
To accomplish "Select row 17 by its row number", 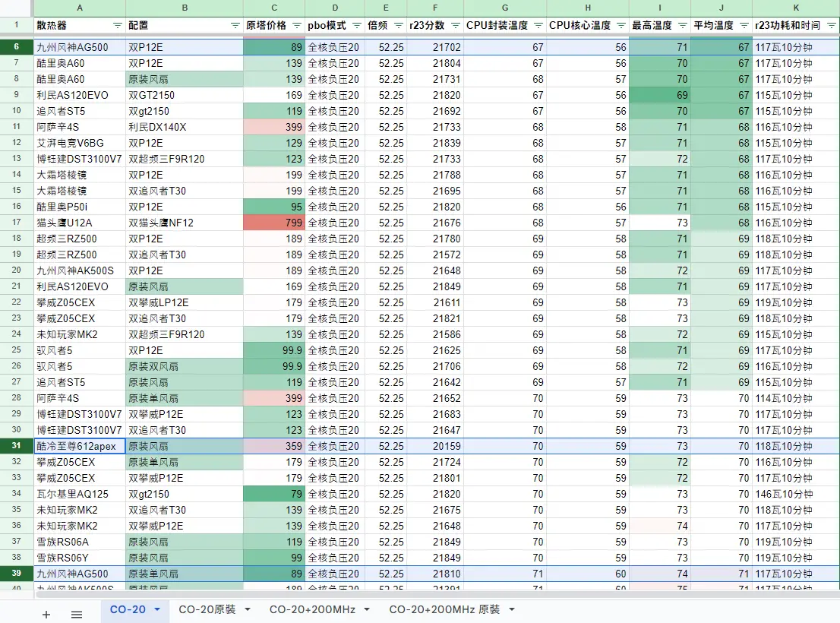I will pyautogui.click(x=16, y=223).
